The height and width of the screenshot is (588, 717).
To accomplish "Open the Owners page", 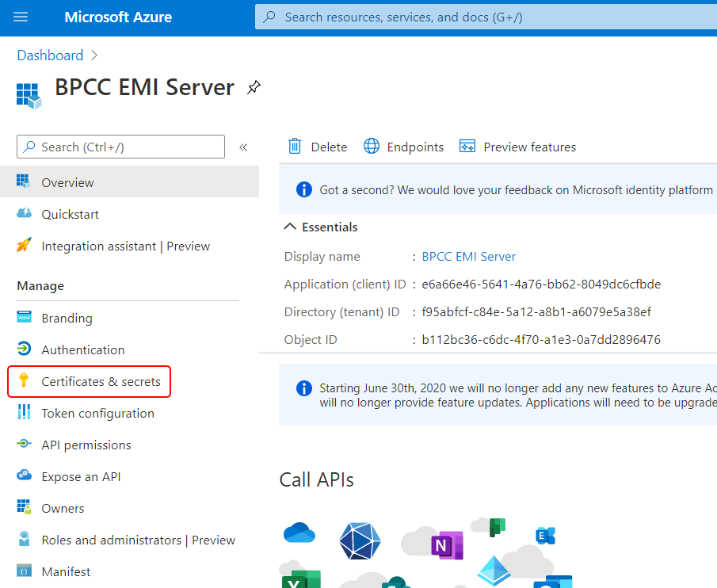I will coord(63,509).
